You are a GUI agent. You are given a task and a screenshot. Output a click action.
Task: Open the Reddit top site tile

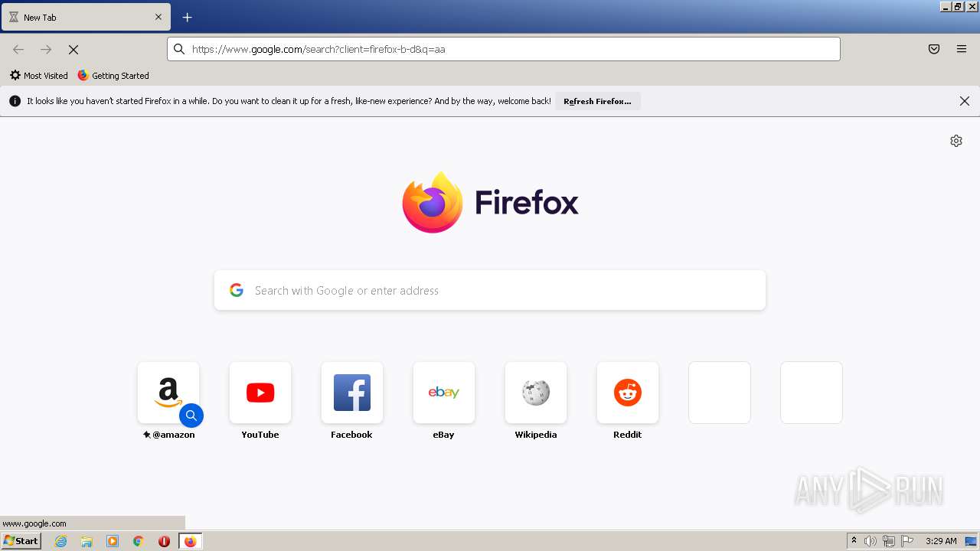pyautogui.click(x=628, y=393)
